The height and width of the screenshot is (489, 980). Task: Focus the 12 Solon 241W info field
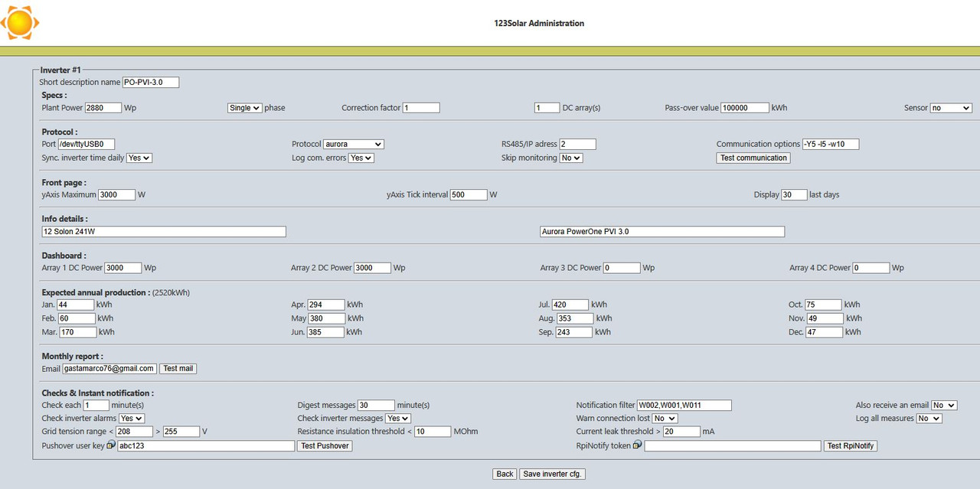coord(164,231)
